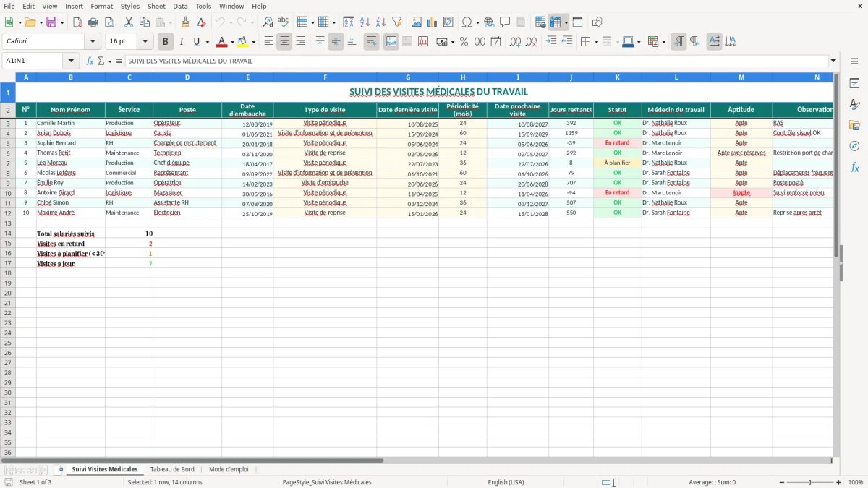
Task: Toggle Merge and Center Cells
Action: pos(391,42)
